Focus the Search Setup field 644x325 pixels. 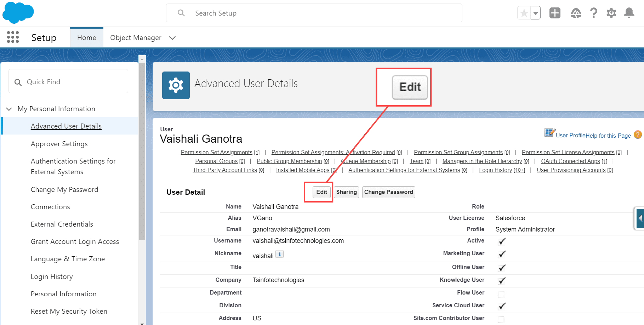tap(314, 13)
